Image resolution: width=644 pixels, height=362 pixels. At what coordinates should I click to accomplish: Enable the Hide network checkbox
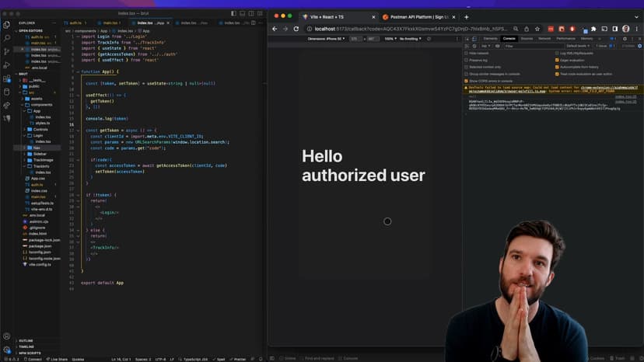(467, 53)
